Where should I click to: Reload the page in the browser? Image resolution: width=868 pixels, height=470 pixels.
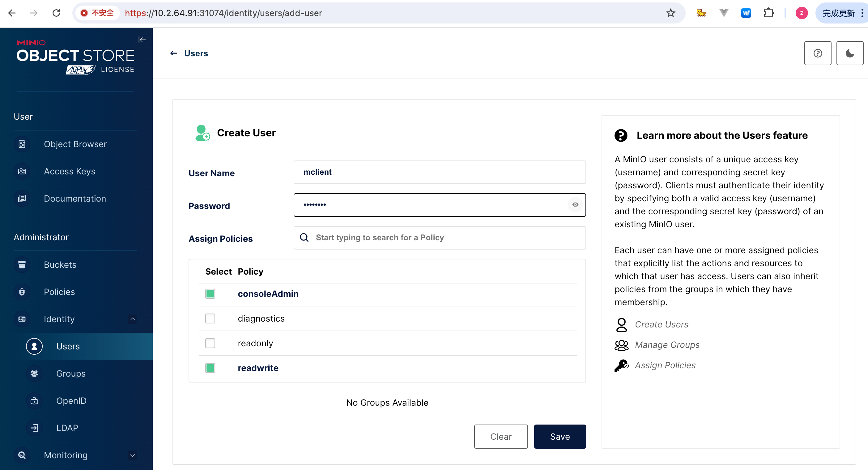pos(56,13)
